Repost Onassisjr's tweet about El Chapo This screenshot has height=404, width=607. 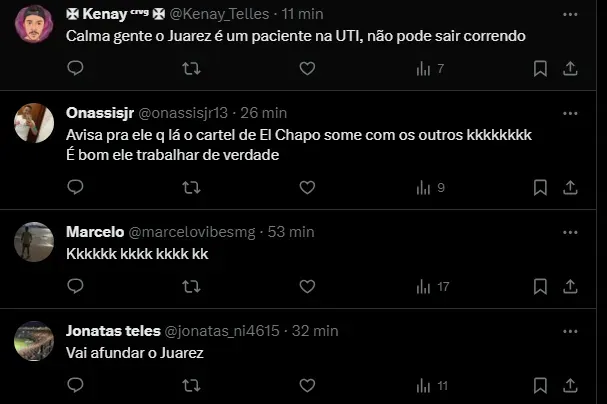tap(191, 188)
